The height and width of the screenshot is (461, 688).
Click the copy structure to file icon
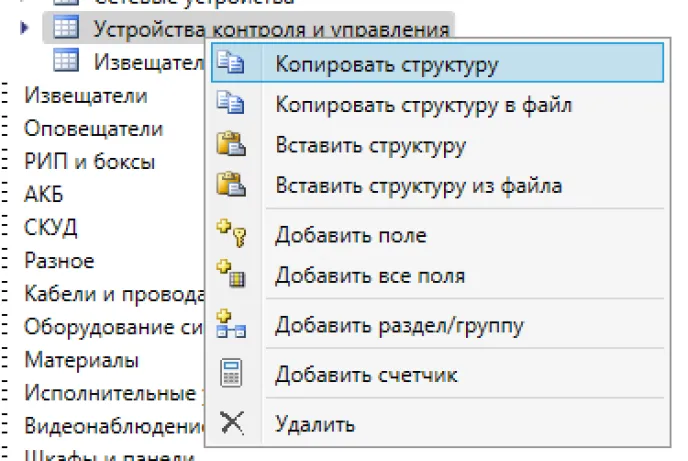tap(231, 103)
